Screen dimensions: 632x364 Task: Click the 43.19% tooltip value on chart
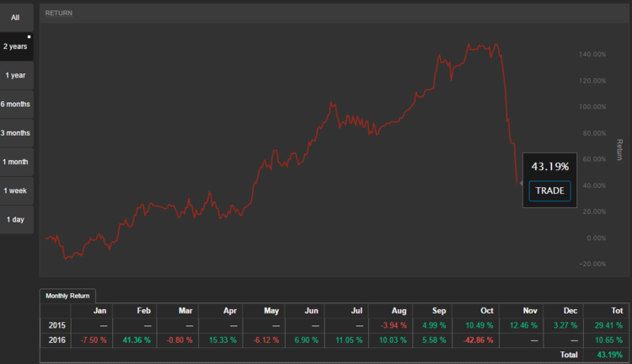point(549,167)
